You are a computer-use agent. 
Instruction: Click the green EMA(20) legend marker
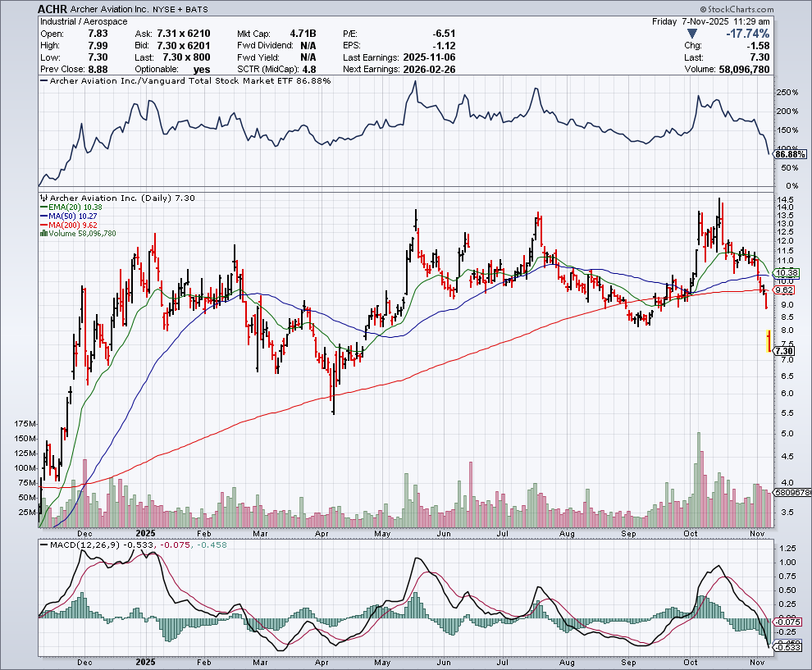click(44, 207)
